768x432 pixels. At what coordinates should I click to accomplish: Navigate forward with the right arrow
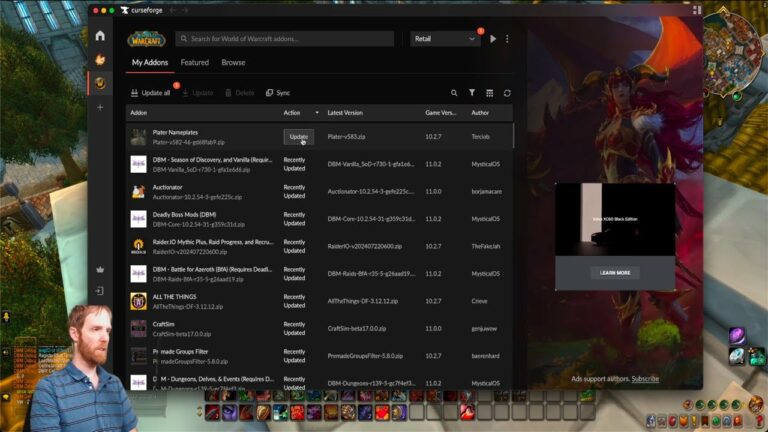pos(185,10)
